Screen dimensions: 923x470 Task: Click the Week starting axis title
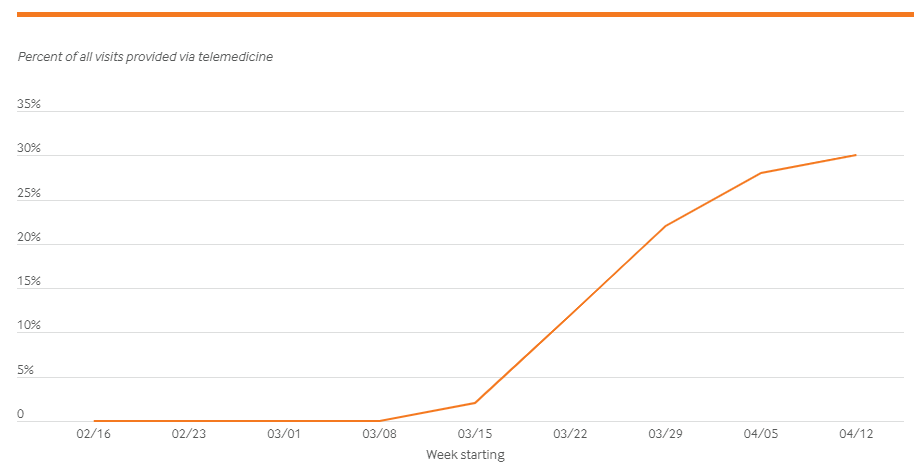pyautogui.click(x=465, y=455)
